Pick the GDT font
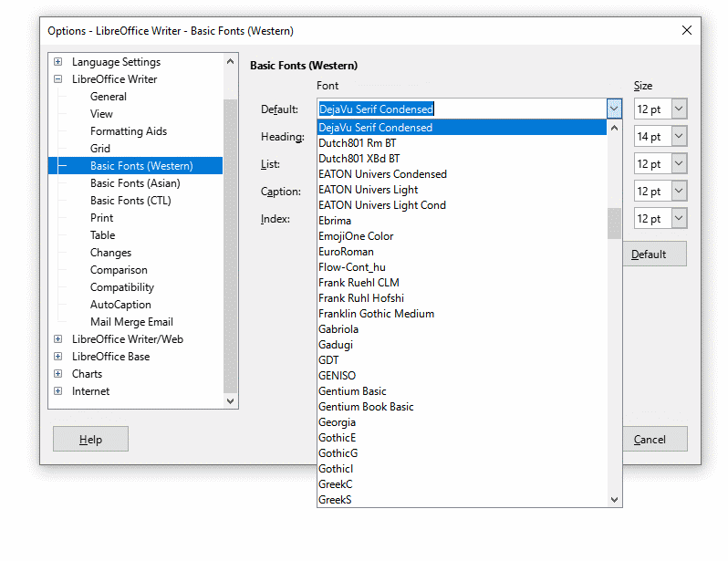 click(462, 360)
